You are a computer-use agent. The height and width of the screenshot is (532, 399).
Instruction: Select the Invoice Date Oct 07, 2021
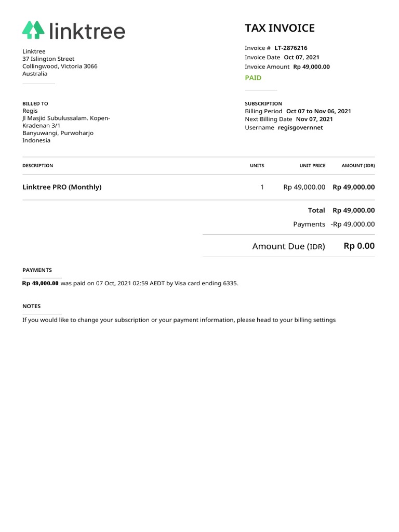(x=301, y=57)
